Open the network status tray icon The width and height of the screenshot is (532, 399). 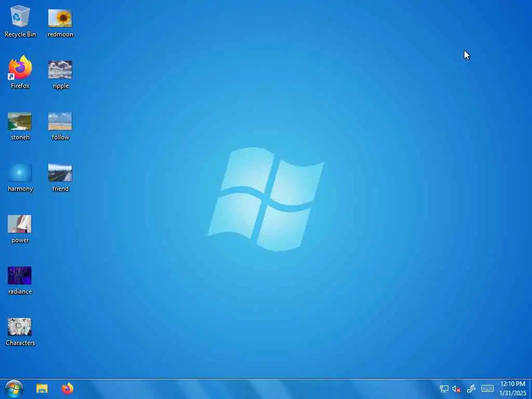[444, 389]
